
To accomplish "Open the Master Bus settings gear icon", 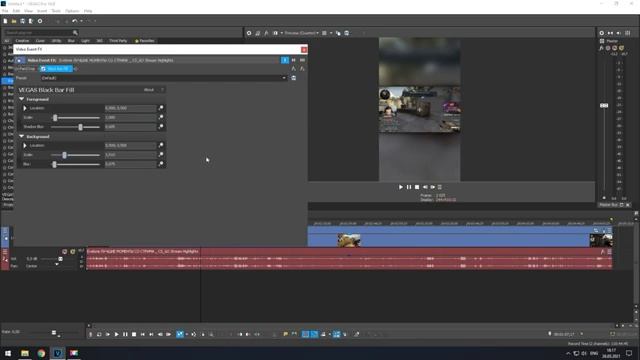I will tap(602, 33).
